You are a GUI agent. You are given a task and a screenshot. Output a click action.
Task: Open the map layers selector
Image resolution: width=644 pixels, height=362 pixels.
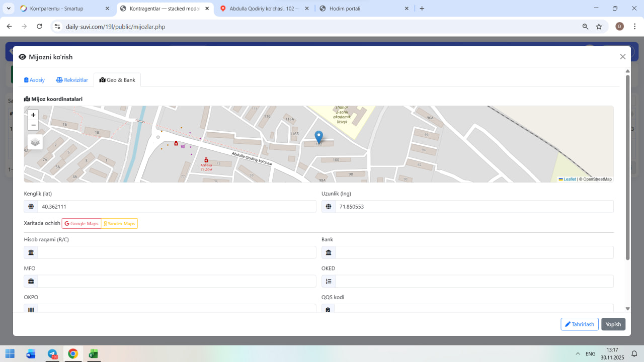(35, 142)
